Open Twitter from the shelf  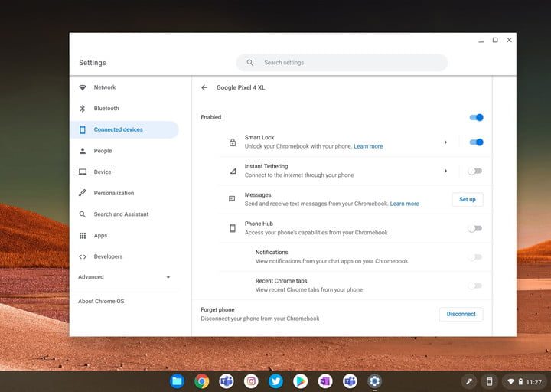[275, 381]
